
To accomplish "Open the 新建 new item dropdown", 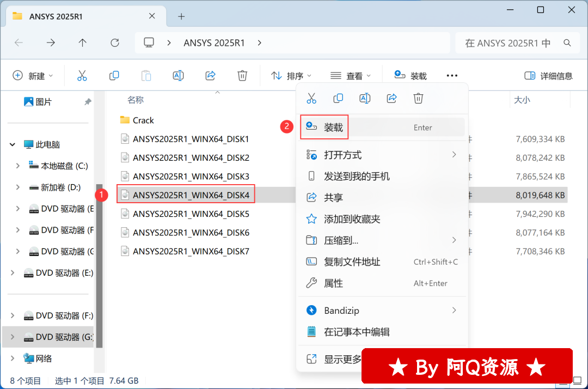I will (33, 76).
